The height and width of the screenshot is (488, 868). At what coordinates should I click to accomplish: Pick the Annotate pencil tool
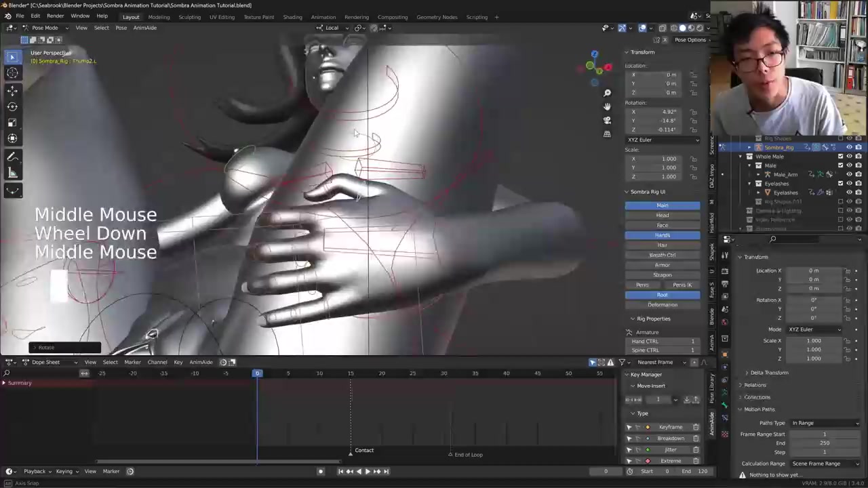pos(12,157)
